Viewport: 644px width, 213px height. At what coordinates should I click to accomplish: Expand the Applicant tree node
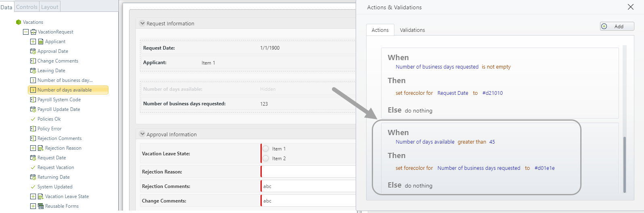pos(33,42)
